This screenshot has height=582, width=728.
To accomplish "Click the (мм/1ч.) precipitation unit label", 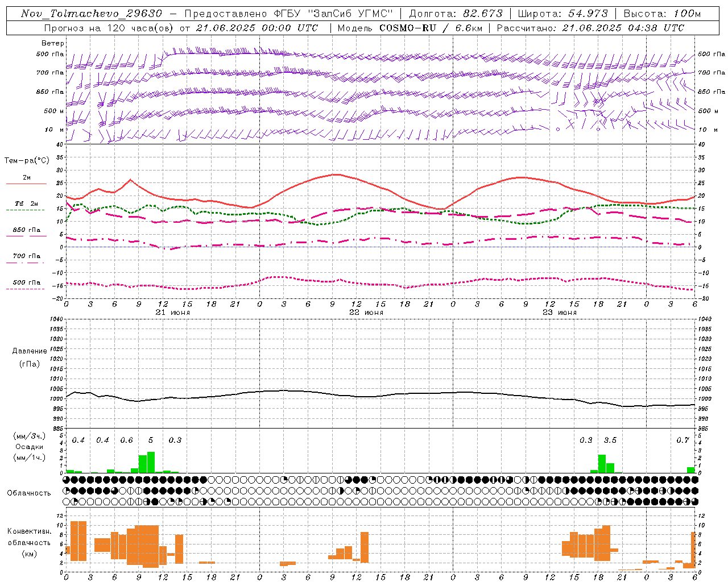I will point(29,458).
